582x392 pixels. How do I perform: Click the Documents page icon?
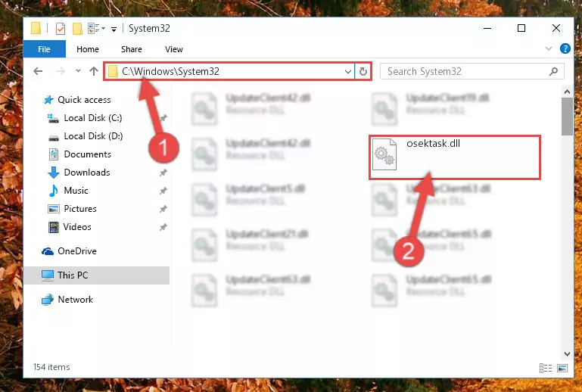tap(54, 154)
